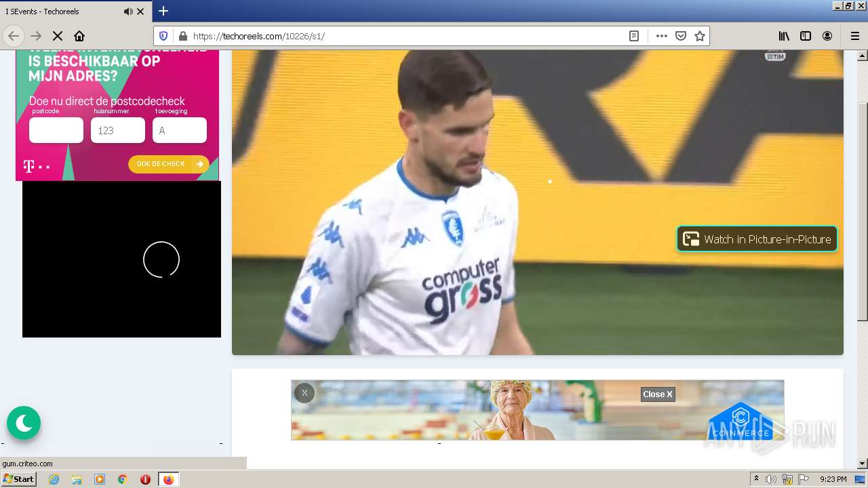Click the forward navigation arrow
The height and width of the screenshot is (488, 868).
[36, 36]
